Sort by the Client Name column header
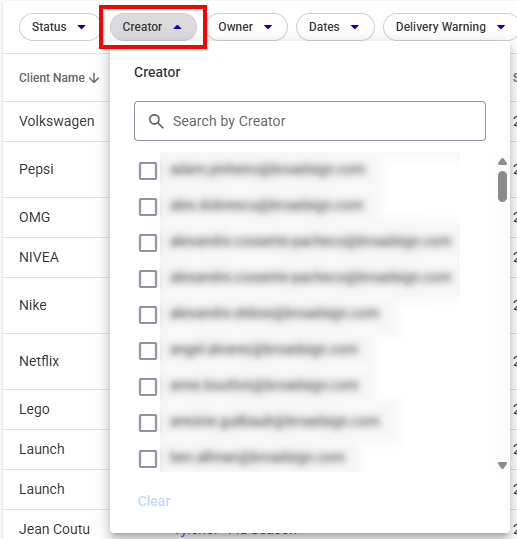This screenshot has height=539, width=517. (52, 78)
